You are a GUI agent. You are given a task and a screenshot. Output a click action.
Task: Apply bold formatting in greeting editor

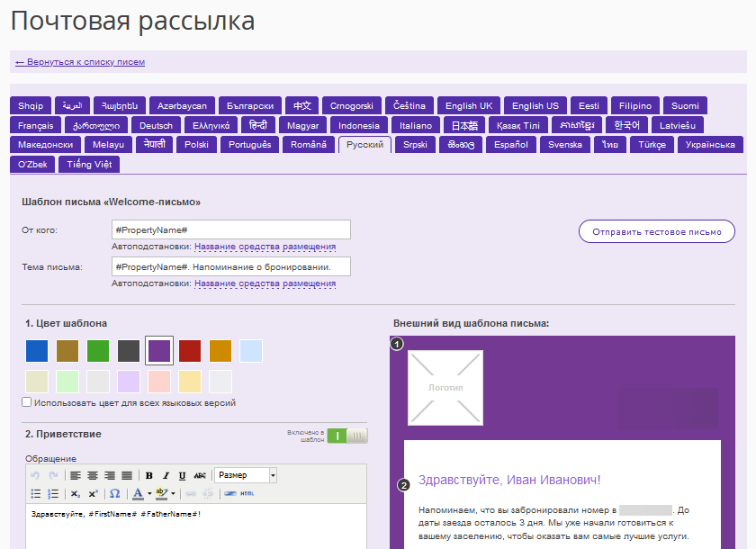(x=149, y=476)
